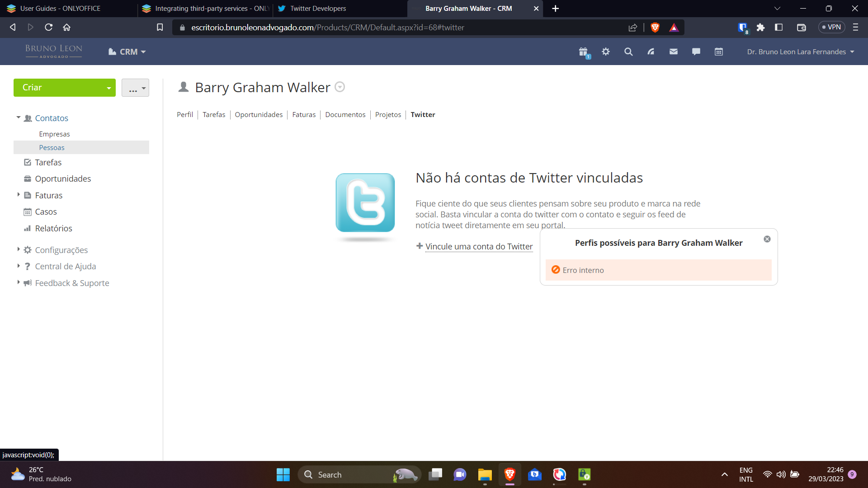Screen dimensions: 868x488
Task: Switch to User Guides - ONLYOFFICE browser tab
Action: coord(68,9)
